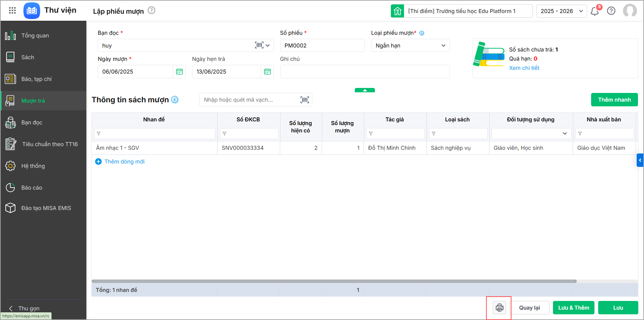Click the Số phiếu input field
The width and height of the screenshot is (644, 320).
pyautogui.click(x=322, y=45)
